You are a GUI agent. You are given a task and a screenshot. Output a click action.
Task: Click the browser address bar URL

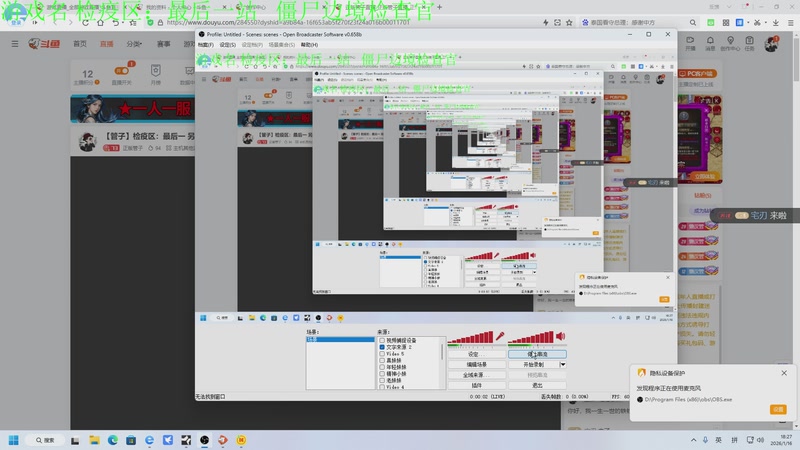pyautogui.click(x=288, y=22)
